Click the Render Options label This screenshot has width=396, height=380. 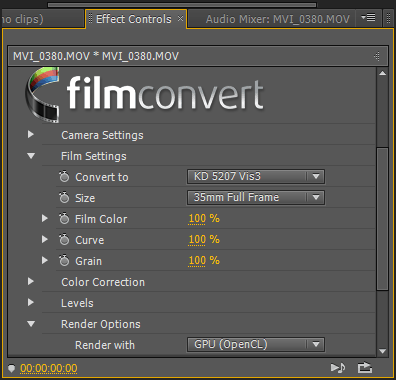coord(101,324)
